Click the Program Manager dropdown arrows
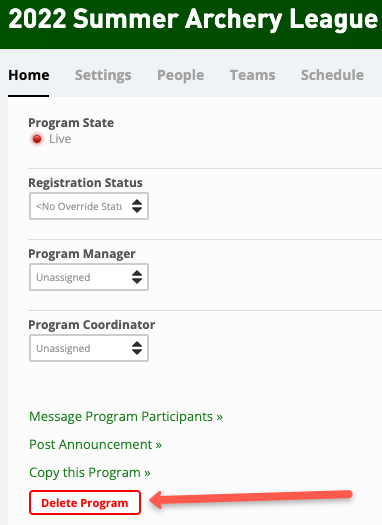Viewport: 382px width, 525px height. (x=137, y=277)
